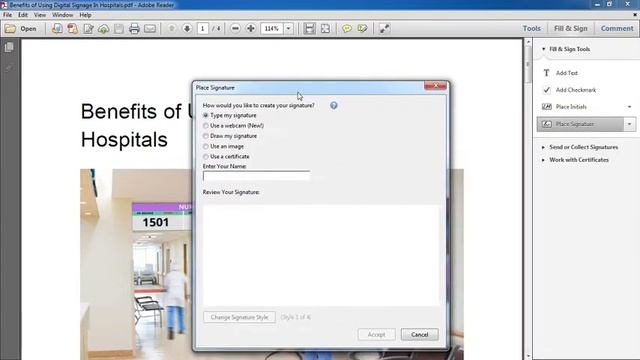640x360 pixels.
Task: Go to previous page arrow icon
Action: coord(172,29)
